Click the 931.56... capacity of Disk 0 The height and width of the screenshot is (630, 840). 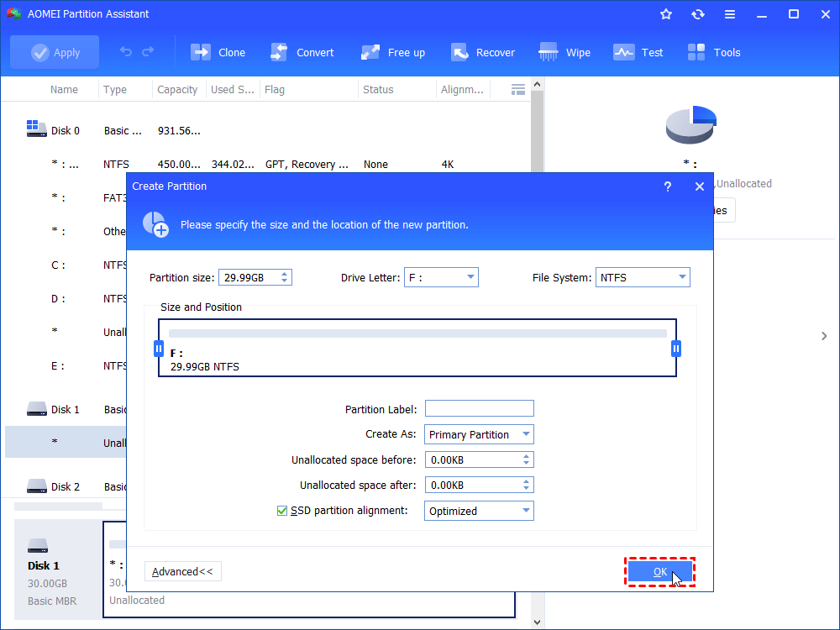pos(179,131)
